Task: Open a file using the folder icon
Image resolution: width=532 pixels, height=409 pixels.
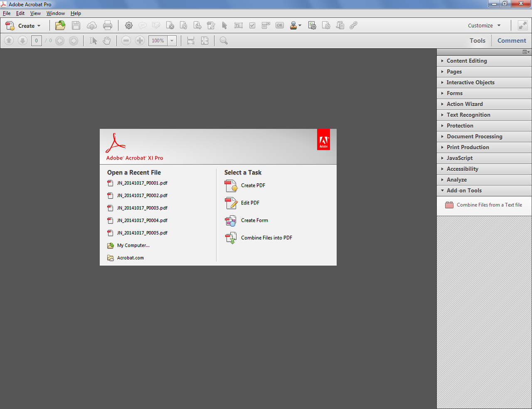Action: 60,25
